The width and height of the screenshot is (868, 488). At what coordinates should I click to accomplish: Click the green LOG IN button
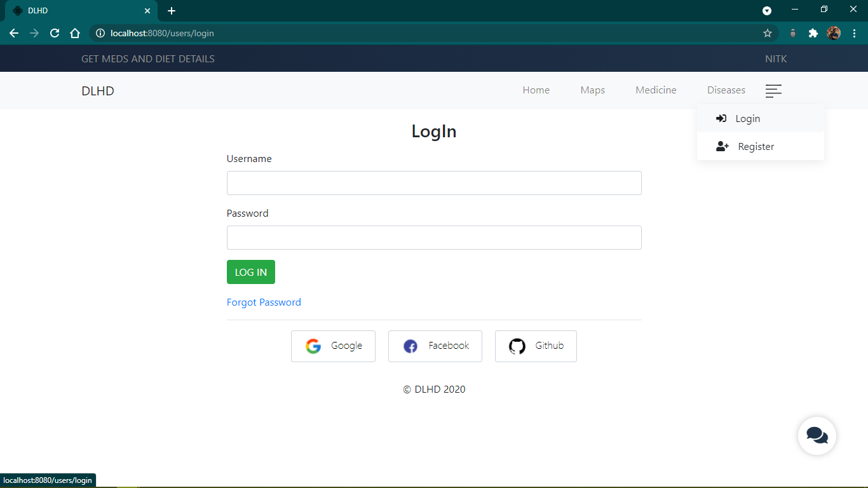pos(251,272)
